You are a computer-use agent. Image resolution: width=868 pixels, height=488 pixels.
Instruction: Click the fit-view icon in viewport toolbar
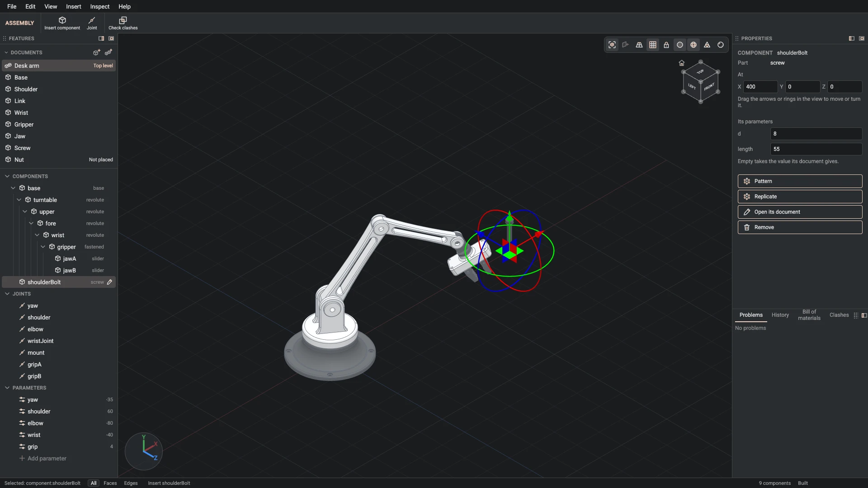click(x=612, y=45)
